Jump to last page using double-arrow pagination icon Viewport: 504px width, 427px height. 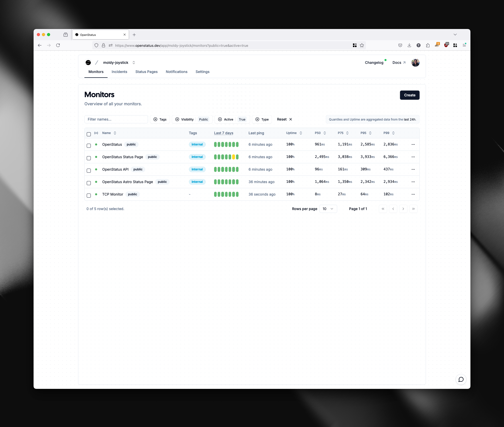(x=413, y=209)
